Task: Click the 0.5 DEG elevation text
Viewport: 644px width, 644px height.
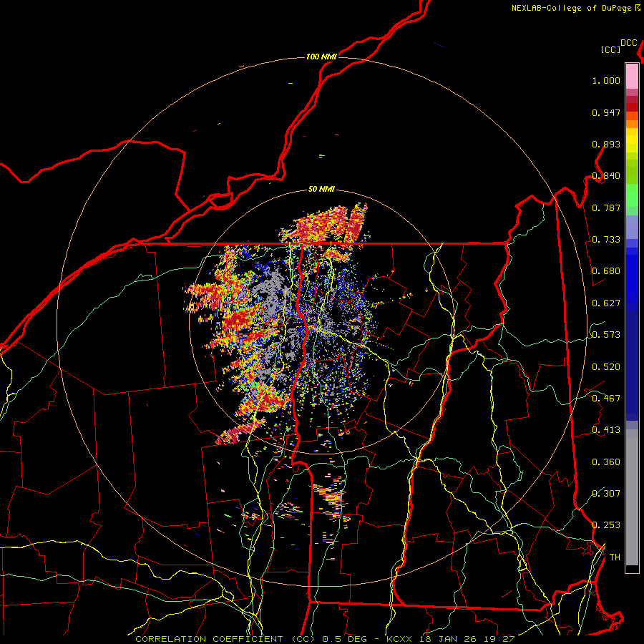Action: click(x=344, y=639)
